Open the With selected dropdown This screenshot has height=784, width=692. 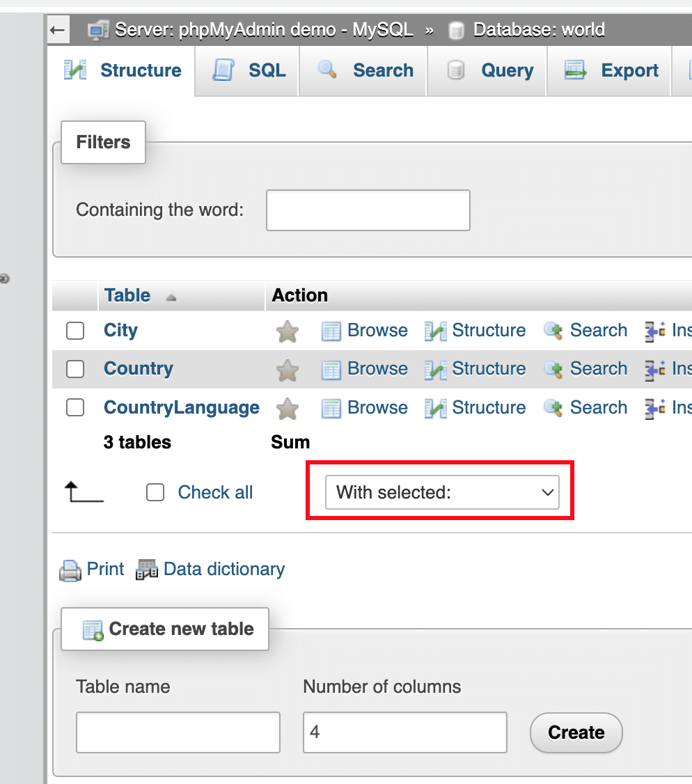tap(442, 493)
